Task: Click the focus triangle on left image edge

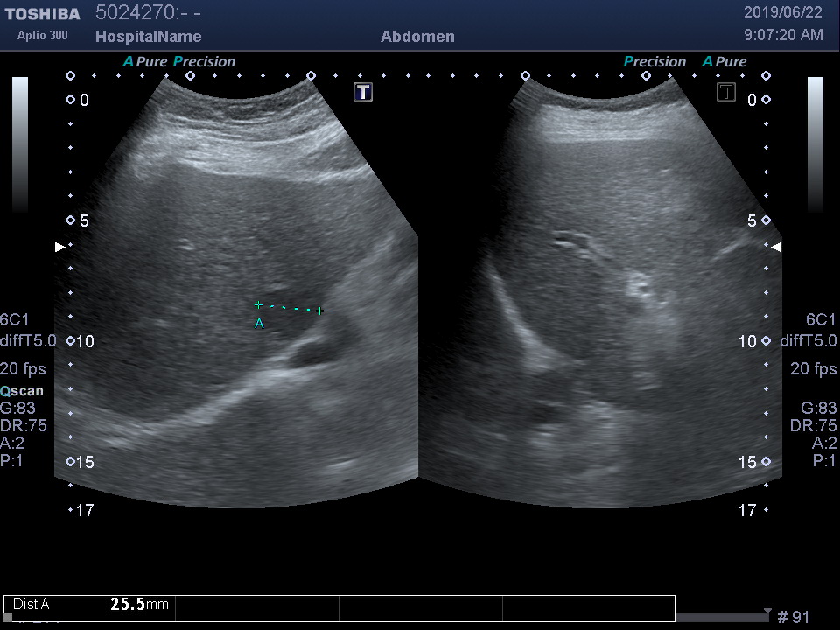Action: click(x=59, y=248)
